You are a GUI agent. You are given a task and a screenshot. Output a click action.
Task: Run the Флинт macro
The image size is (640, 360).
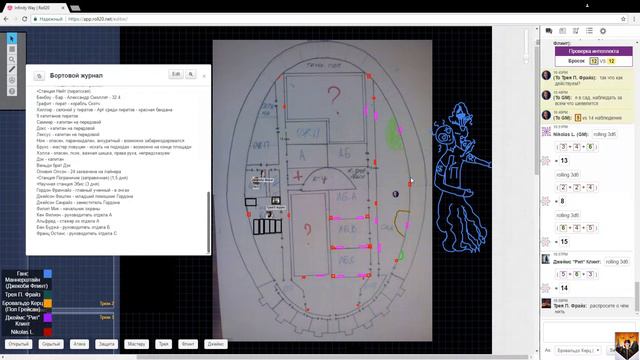click(x=188, y=344)
